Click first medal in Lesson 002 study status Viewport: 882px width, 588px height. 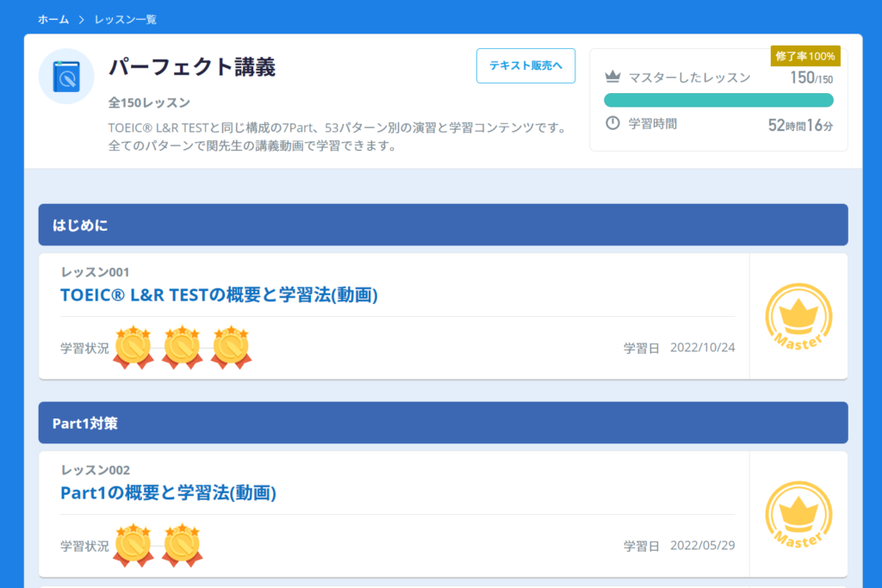pyautogui.click(x=134, y=545)
